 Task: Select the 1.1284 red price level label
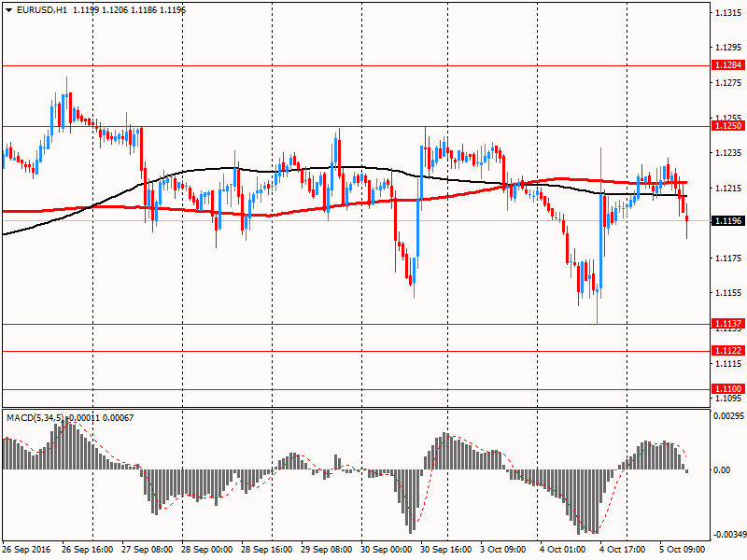tap(728, 65)
